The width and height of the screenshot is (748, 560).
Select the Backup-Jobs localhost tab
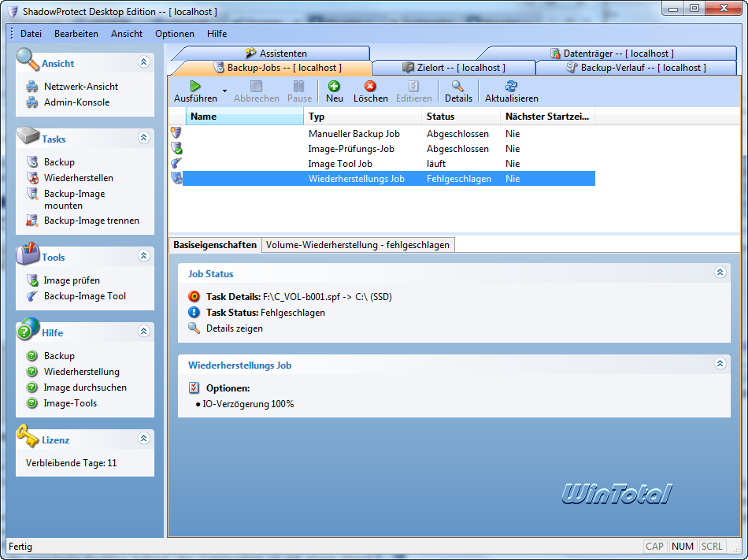click(x=277, y=68)
